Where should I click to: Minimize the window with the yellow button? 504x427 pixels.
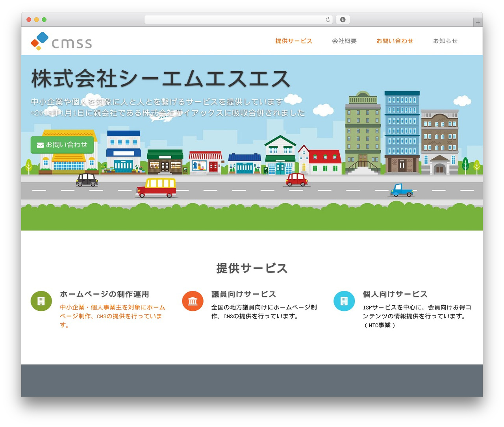coord(37,20)
